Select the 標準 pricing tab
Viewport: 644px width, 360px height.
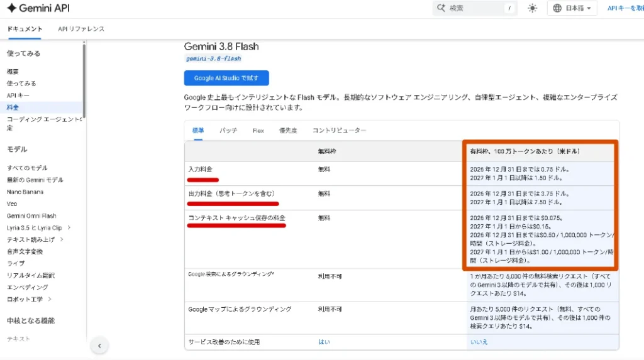(198, 131)
